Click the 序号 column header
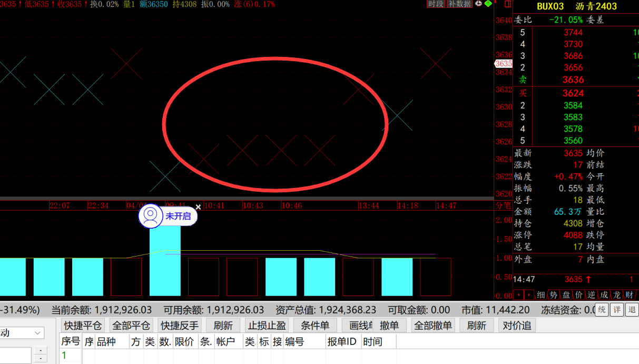The width and height of the screenshot is (639, 364). [71, 341]
